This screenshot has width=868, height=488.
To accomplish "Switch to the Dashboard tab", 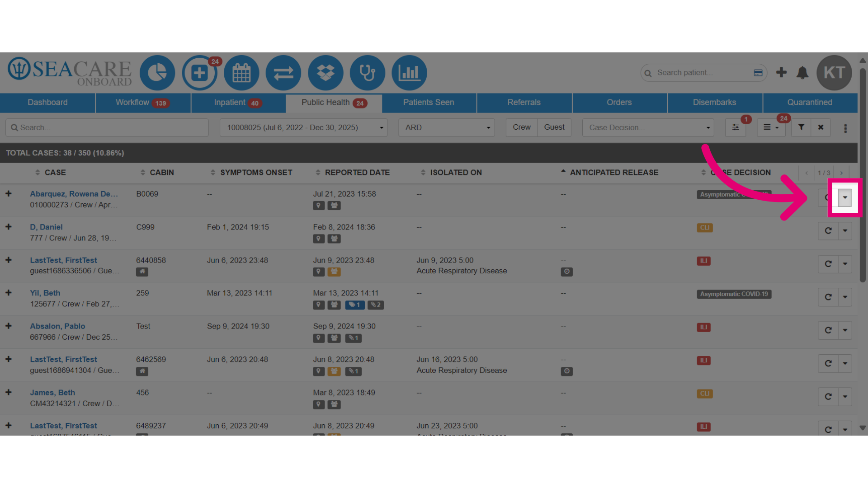I will click(x=47, y=103).
